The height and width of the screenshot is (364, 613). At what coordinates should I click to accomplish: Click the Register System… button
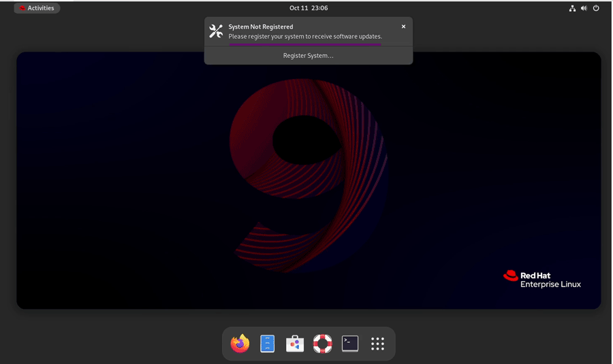point(309,56)
